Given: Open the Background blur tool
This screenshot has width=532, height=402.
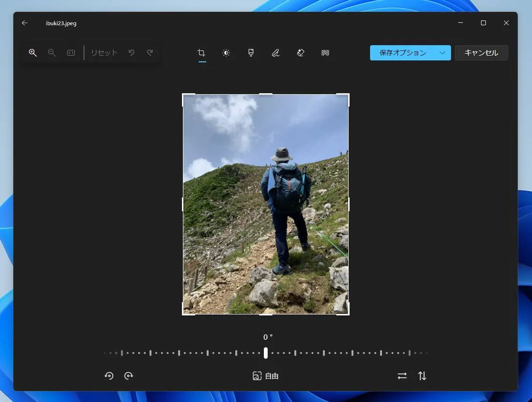Looking at the screenshot, I should pyautogui.click(x=325, y=52).
